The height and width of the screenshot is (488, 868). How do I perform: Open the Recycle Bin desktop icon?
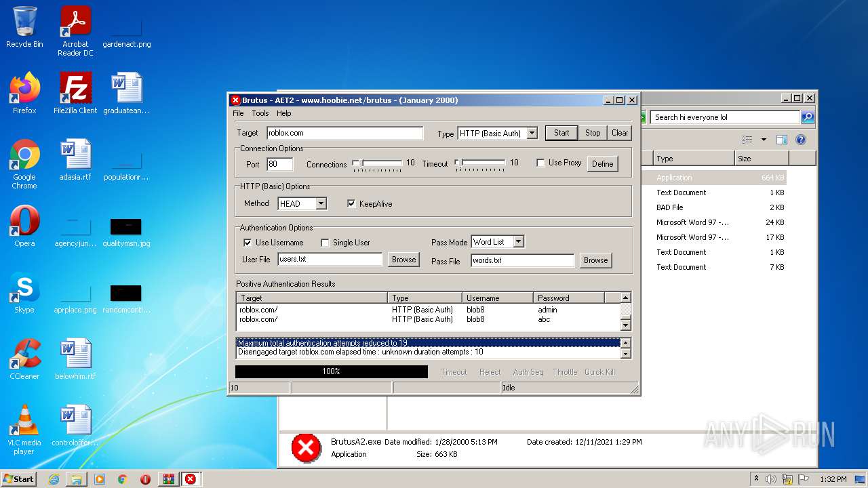pyautogui.click(x=24, y=27)
